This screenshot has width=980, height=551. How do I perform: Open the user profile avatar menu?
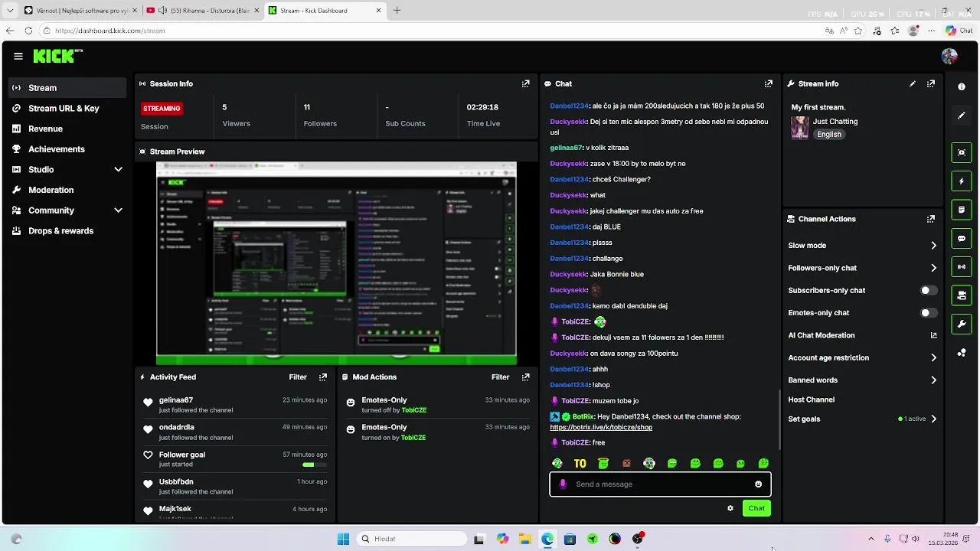click(x=949, y=56)
